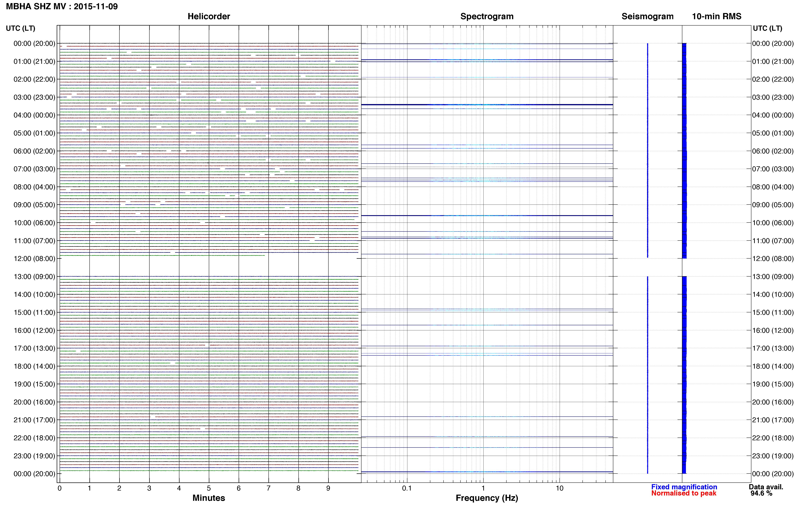Image resolution: width=812 pixels, height=508 pixels.
Task: Click the blue RMS bar before the 12:00 gap
Action: click(x=684, y=151)
